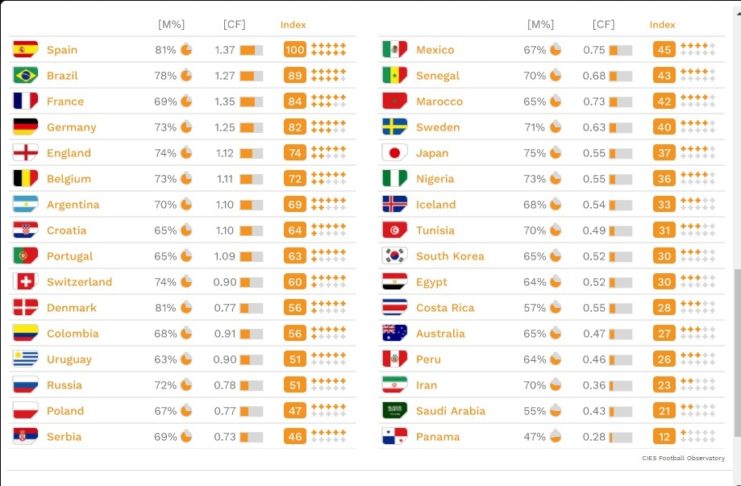Click the Mexico flag icon
This screenshot has width=741, height=486.
coord(394,49)
